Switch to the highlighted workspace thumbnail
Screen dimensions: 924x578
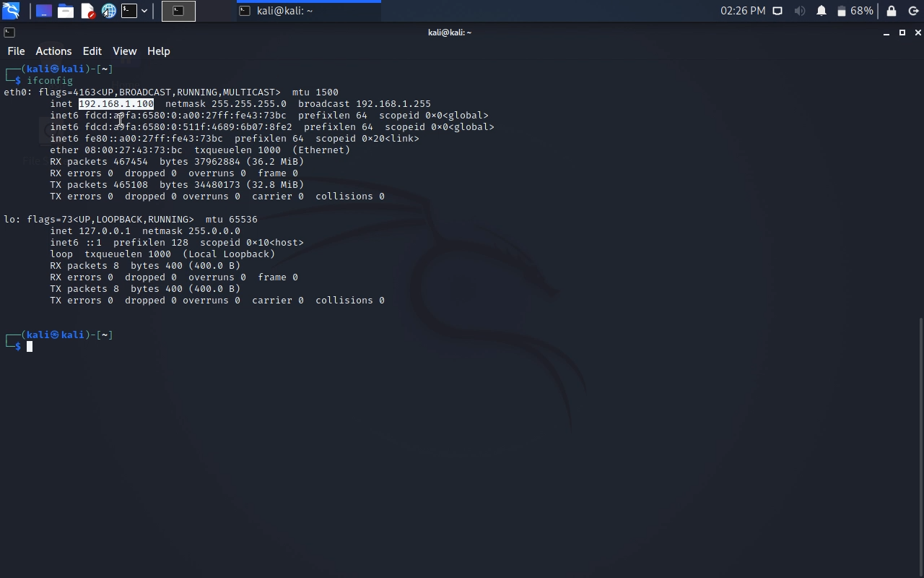point(178,11)
